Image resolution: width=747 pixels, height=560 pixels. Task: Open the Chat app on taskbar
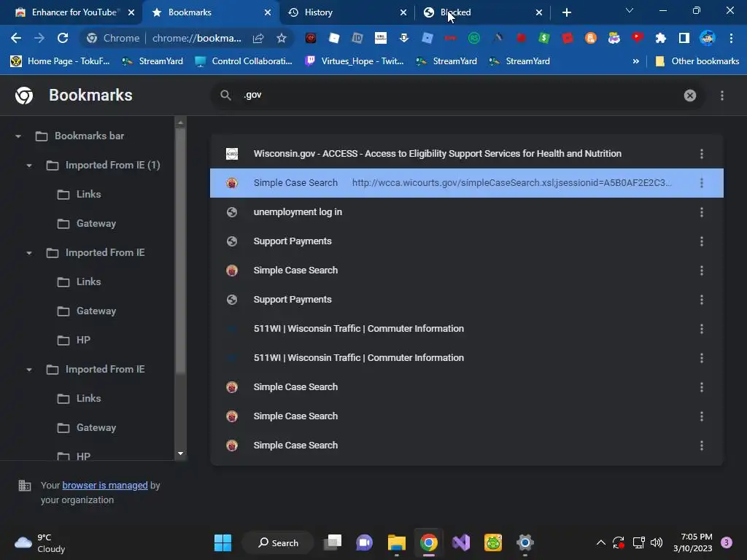pyautogui.click(x=365, y=542)
